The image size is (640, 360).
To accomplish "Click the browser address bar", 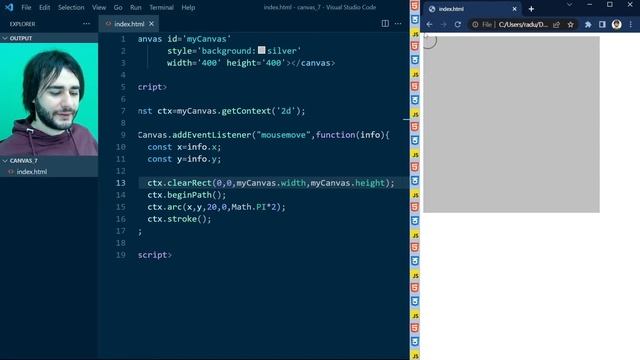I will click(x=523, y=24).
